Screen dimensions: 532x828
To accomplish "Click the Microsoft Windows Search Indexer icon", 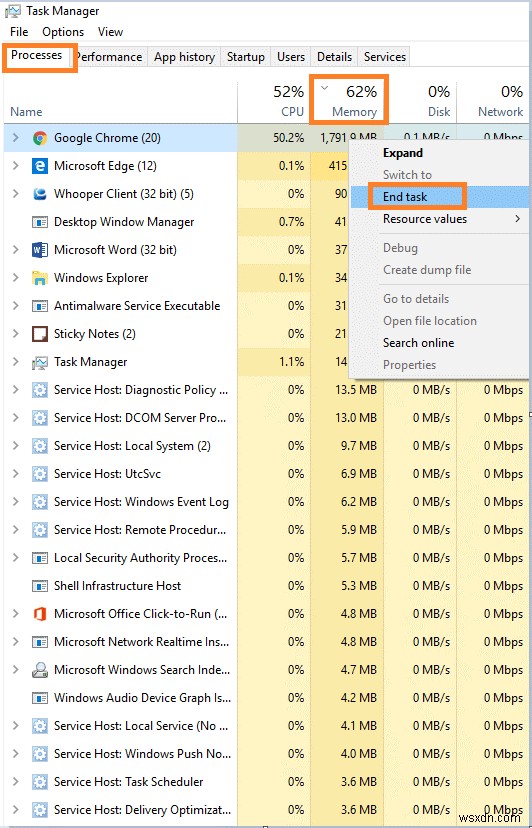I will (x=40, y=670).
